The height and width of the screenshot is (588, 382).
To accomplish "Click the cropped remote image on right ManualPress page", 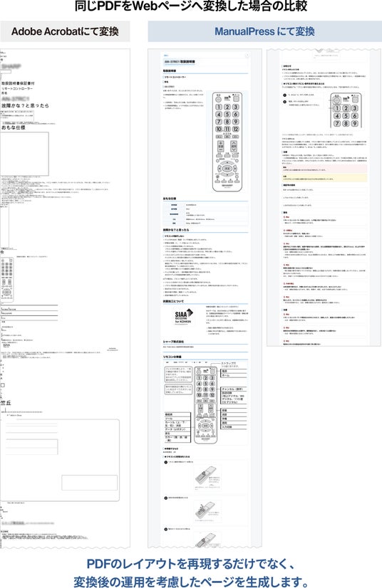I will tap(346, 110).
